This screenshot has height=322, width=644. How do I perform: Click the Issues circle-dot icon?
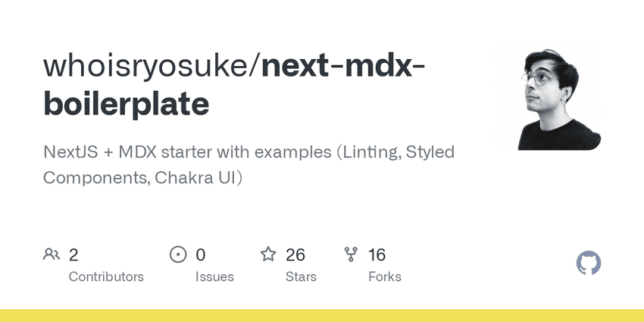178,255
